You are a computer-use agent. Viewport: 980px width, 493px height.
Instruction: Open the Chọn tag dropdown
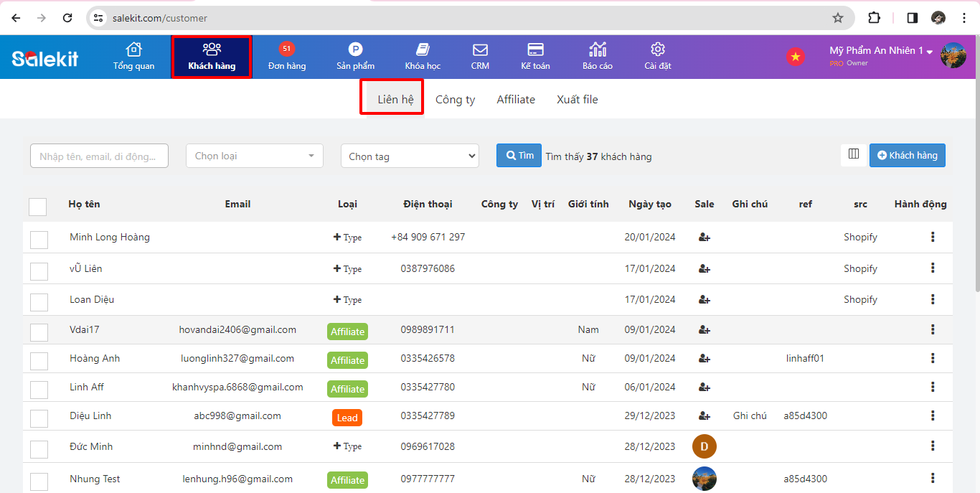tap(410, 156)
